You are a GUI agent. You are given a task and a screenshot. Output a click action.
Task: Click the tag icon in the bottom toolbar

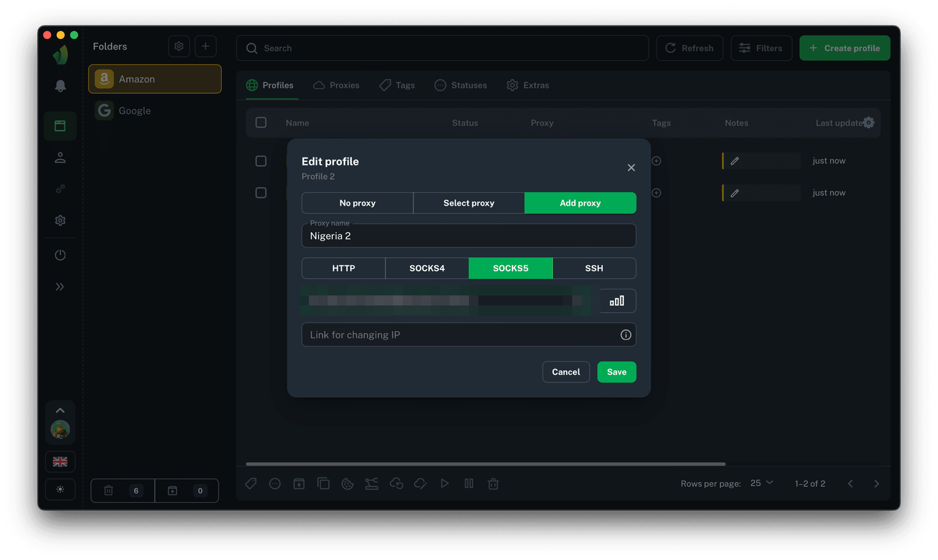pos(251,484)
